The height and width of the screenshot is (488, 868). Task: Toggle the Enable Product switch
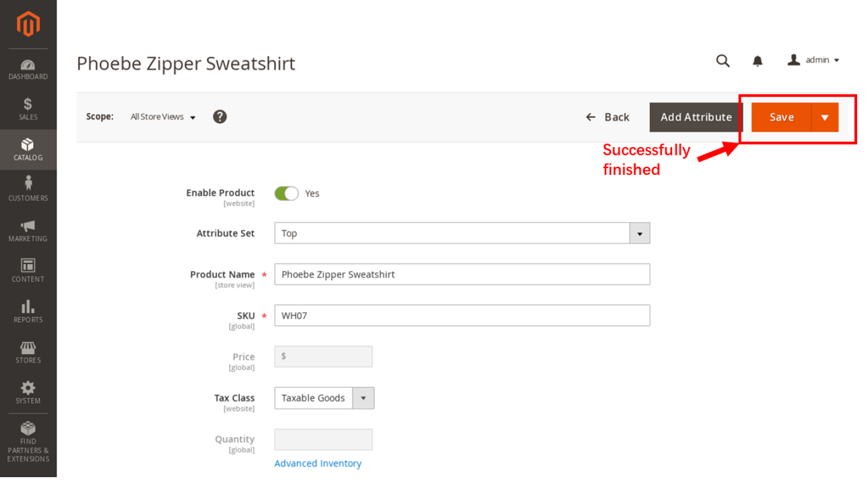click(x=287, y=194)
